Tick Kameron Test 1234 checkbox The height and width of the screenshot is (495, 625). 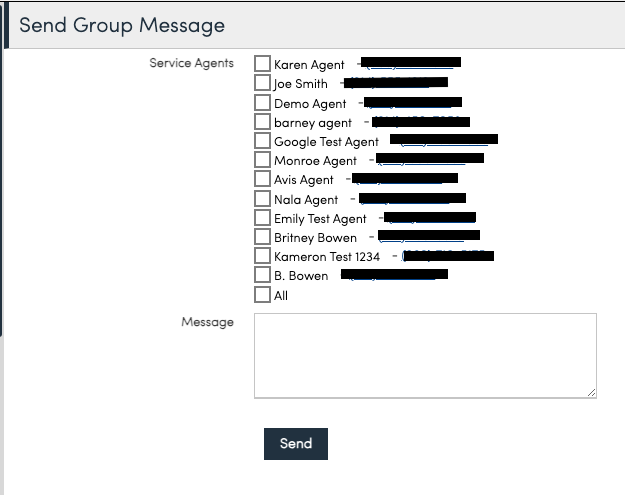262,255
